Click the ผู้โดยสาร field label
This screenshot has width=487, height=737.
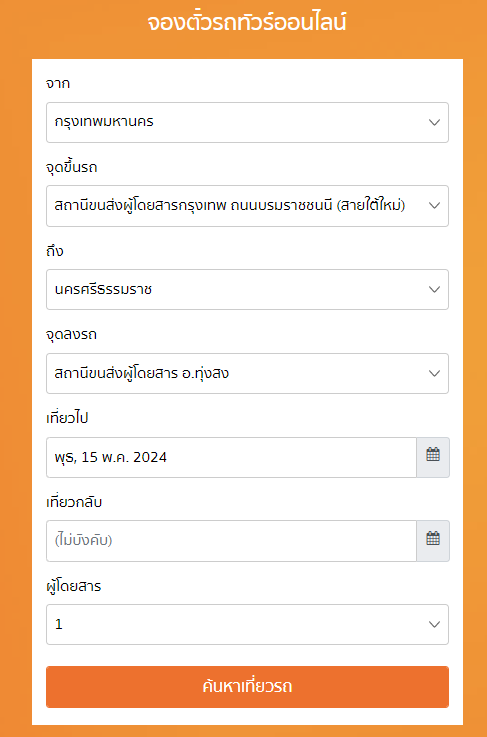click(73, 586)
